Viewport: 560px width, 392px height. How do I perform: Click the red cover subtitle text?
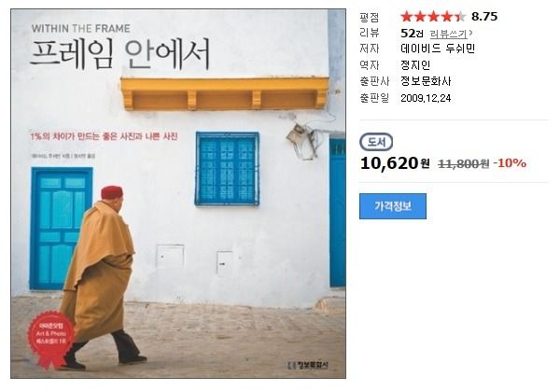104,136
